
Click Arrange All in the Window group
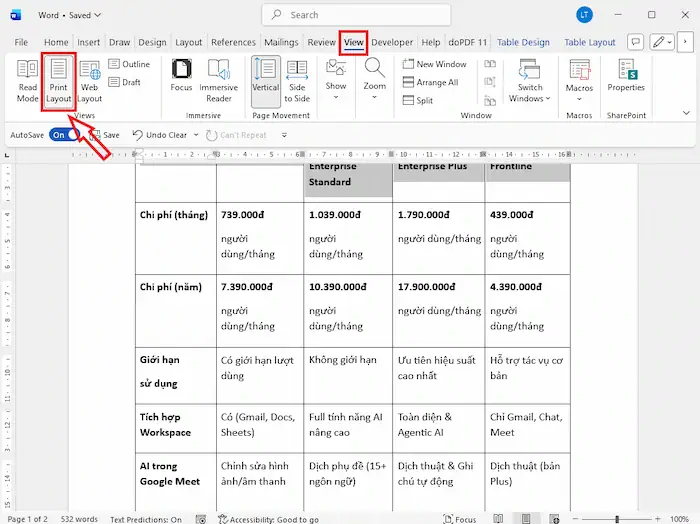click(432, 82)
